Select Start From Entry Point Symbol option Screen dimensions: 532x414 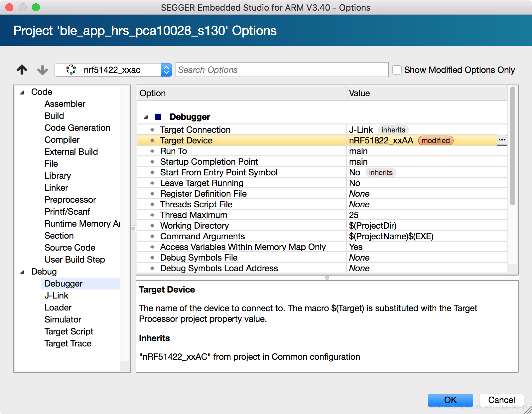point(322,172)
